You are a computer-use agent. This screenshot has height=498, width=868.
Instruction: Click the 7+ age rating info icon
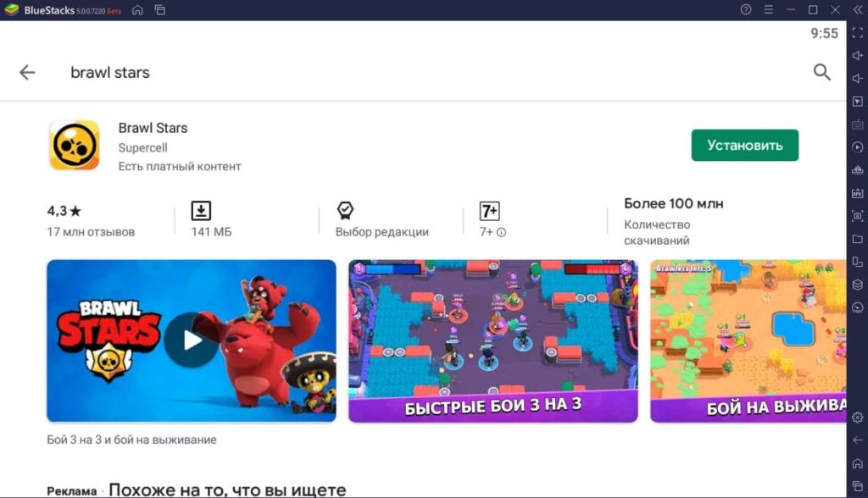(501, 232)
